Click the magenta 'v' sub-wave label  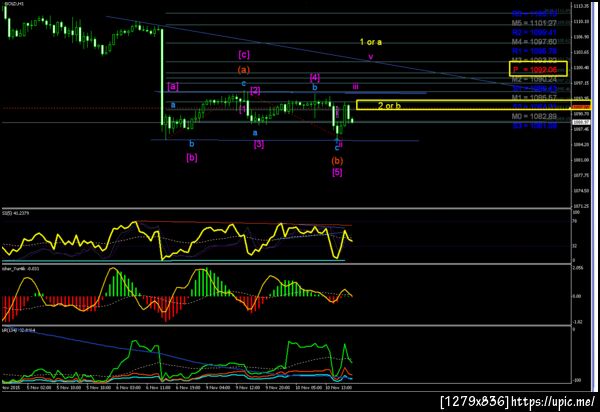370,57
